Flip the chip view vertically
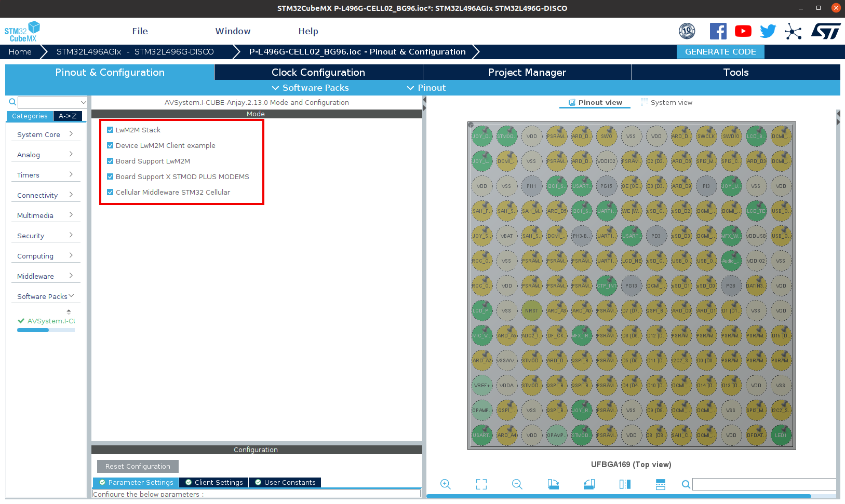This screenshot has width=845, height=504. tap(661, 484)
